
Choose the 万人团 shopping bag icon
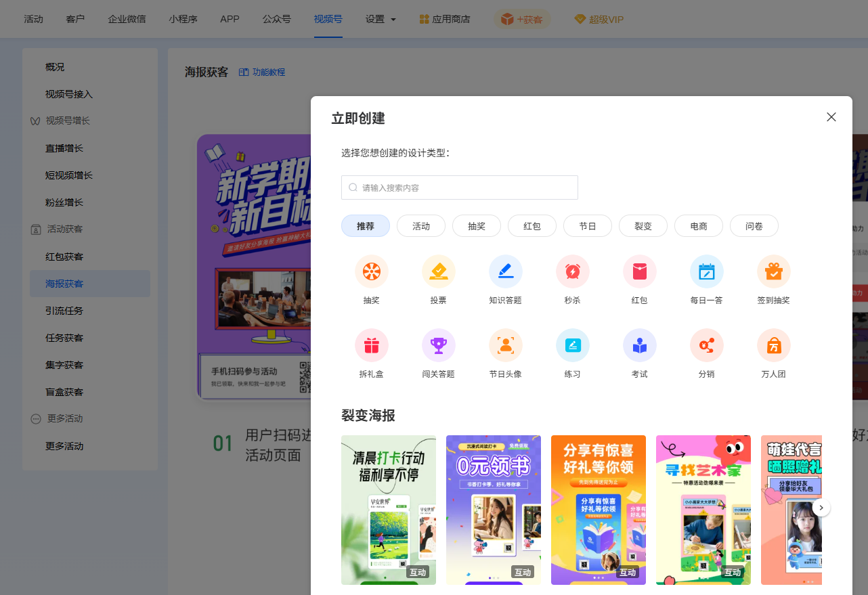pos(773,345)
